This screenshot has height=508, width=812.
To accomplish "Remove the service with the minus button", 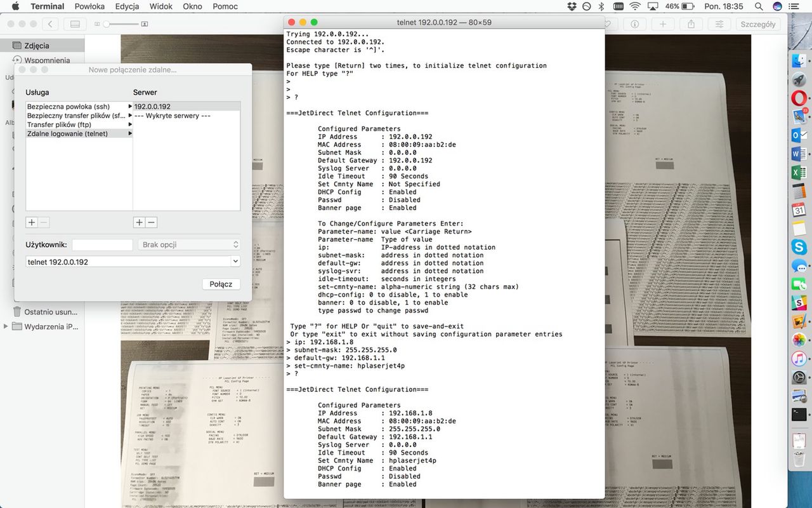I will click(44, 222).
